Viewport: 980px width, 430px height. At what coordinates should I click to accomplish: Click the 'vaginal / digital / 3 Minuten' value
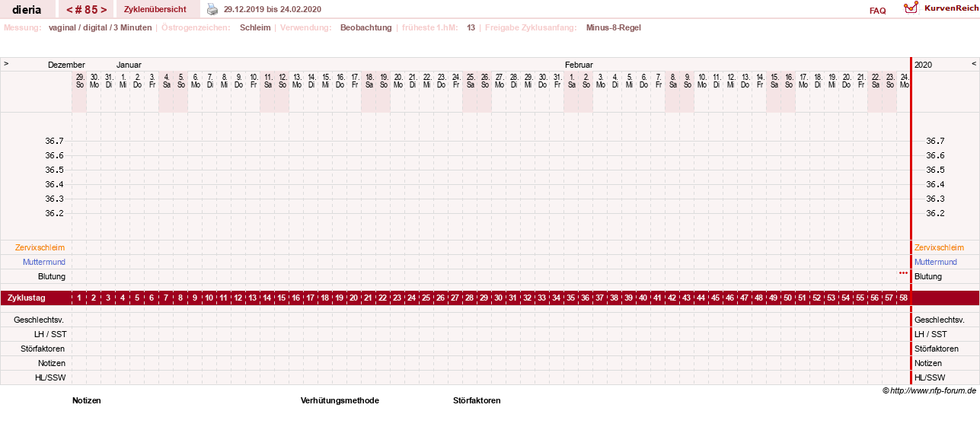coord(100,27)
